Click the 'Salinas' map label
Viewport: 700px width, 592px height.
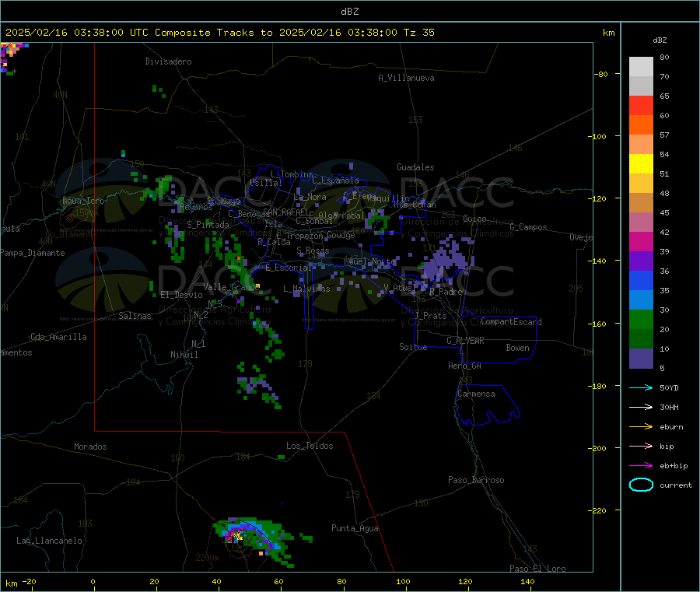(135, 316)
